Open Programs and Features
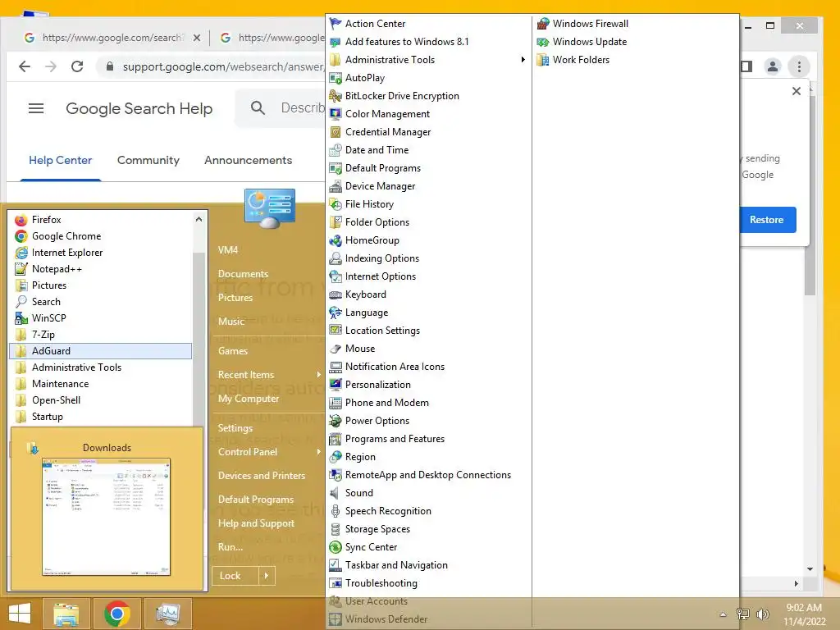The height and width of the screenshot is (630, 840). [395, 439]
